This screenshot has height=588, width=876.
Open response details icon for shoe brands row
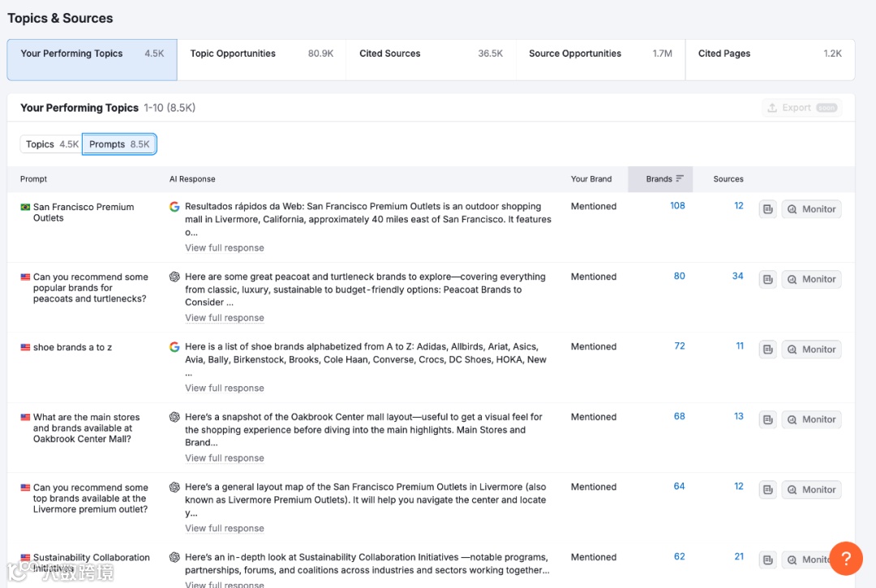[767, 350]
